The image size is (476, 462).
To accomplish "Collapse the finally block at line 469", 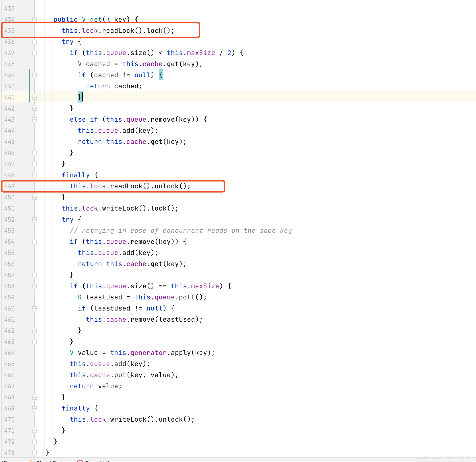I will coord(34,408).
